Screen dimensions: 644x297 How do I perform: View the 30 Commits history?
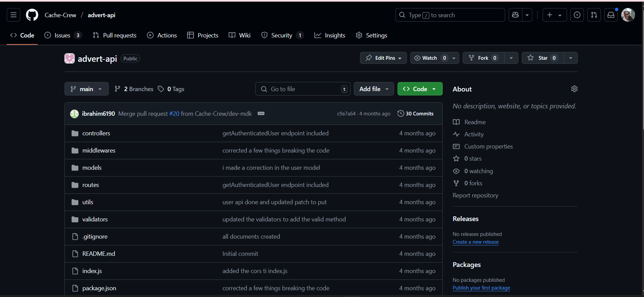(415, 113)
